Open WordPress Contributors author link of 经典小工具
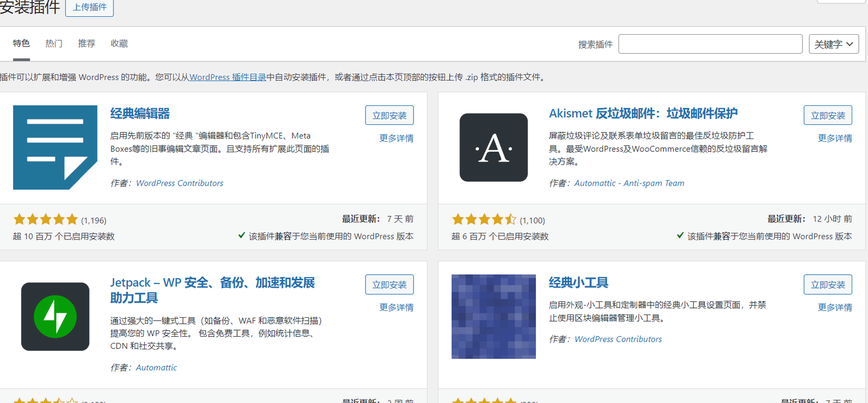 [618, 339]
